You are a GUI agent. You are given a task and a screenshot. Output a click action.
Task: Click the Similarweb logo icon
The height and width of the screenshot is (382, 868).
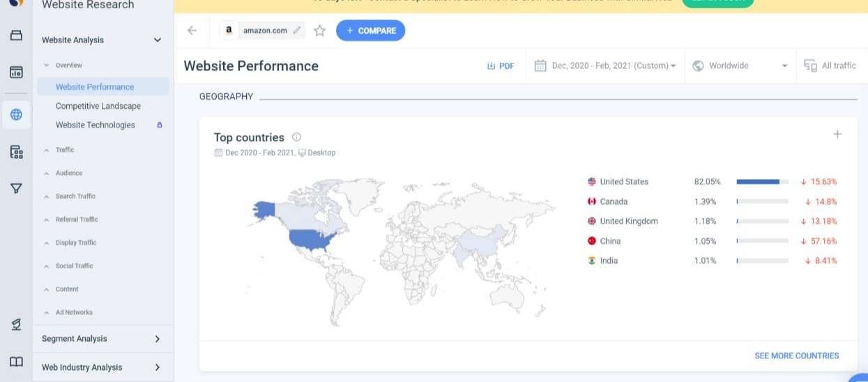coord(15,3)
